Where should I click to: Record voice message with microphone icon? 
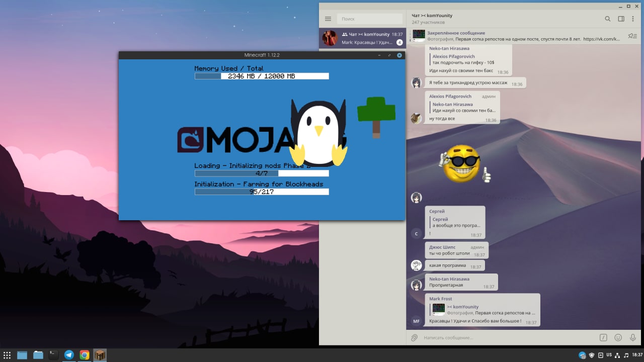click(x=632, y=337)
